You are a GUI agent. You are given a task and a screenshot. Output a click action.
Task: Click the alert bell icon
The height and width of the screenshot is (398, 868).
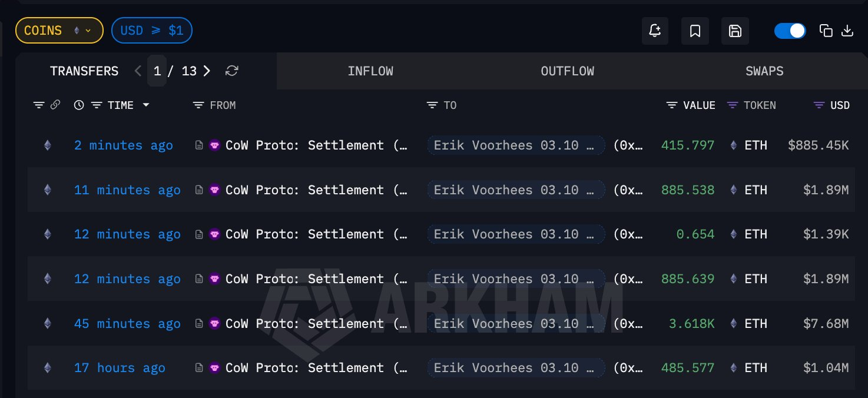(x=655, y=31)
